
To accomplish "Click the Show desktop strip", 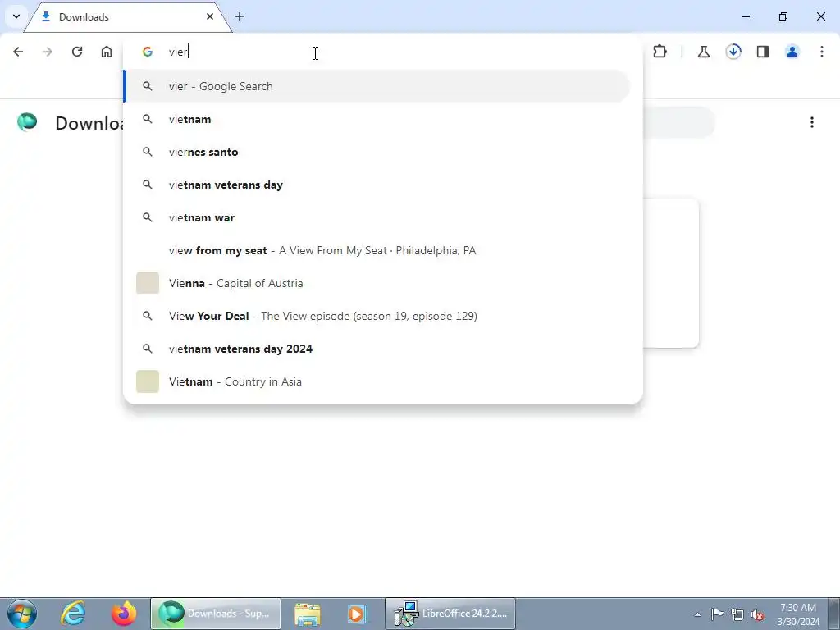I will pos(834,614).
